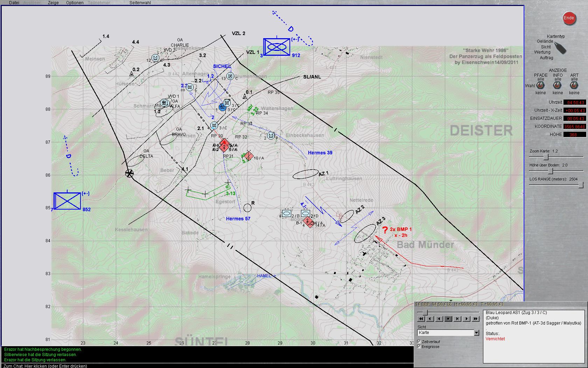
Task: Click the Zoom Karte slider handle
Action: [546, 157]
